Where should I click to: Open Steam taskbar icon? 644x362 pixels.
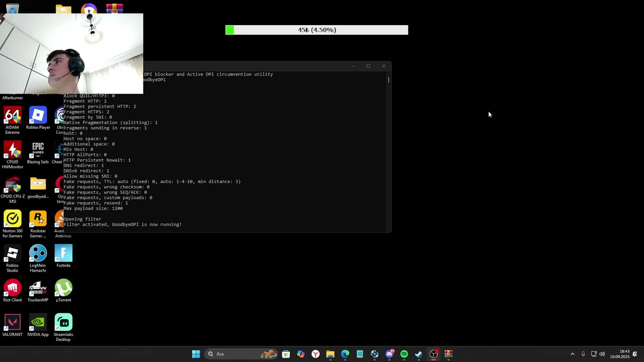pos(419,354)
